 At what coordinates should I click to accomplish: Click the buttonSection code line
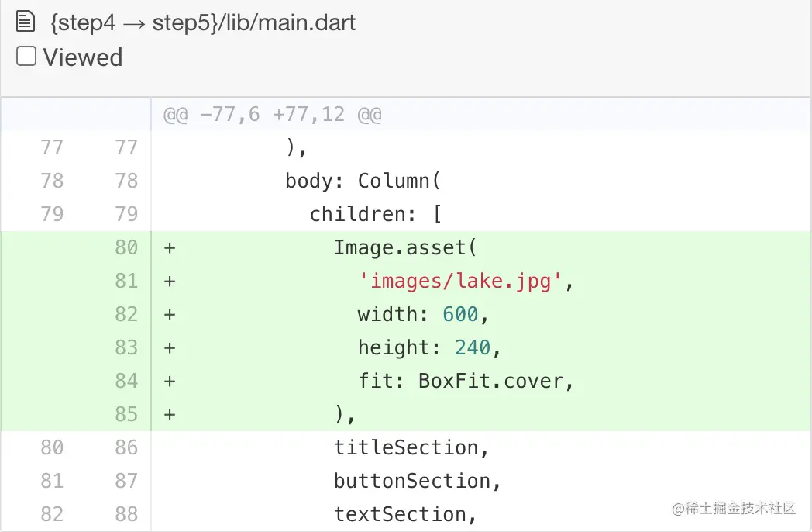(417, 481)
